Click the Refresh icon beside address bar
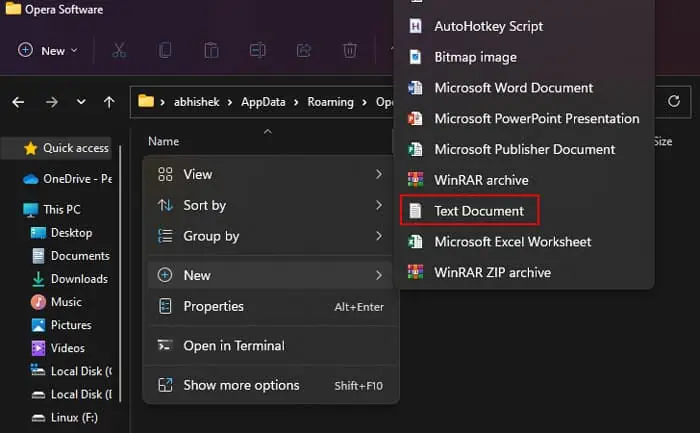Screen dimensions: 700x433 [674, 101]
